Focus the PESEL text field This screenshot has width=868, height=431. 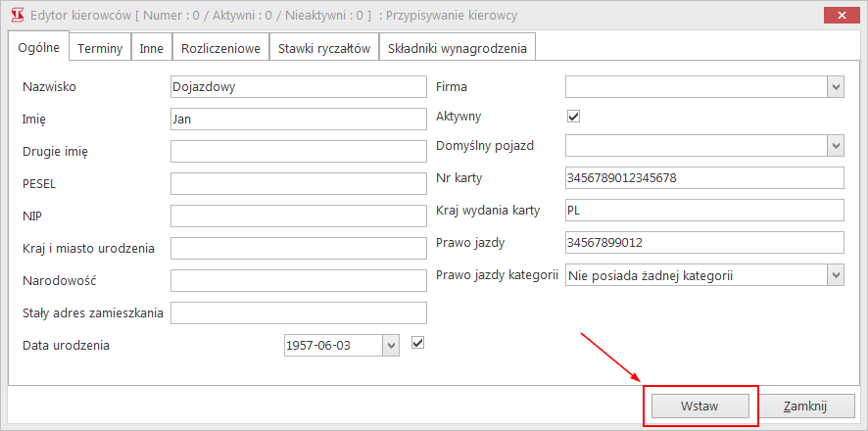[x=298, y=183]
